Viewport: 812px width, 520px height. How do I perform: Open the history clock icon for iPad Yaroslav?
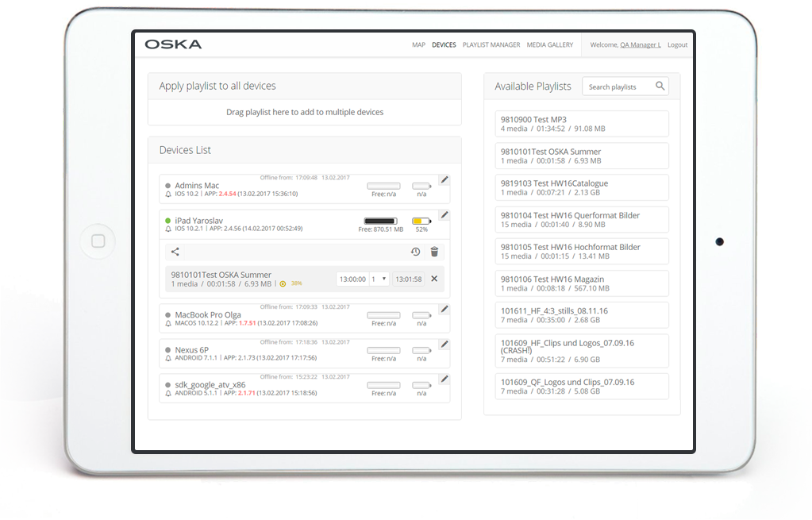tap(415, 252)
